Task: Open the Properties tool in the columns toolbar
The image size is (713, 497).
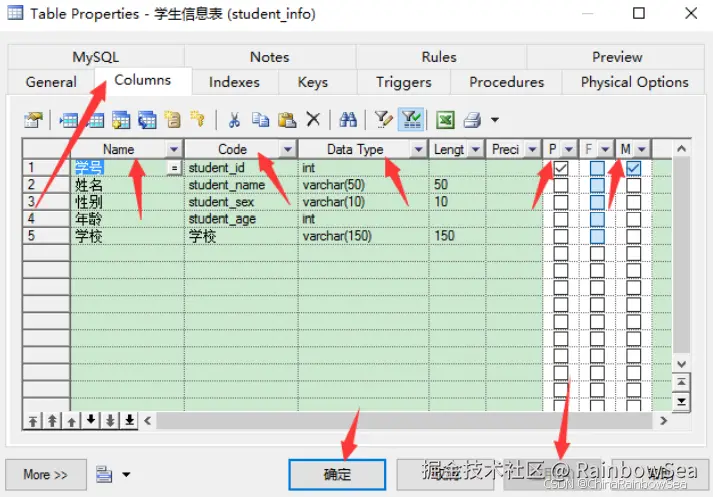Action: (x=33, y=120)
